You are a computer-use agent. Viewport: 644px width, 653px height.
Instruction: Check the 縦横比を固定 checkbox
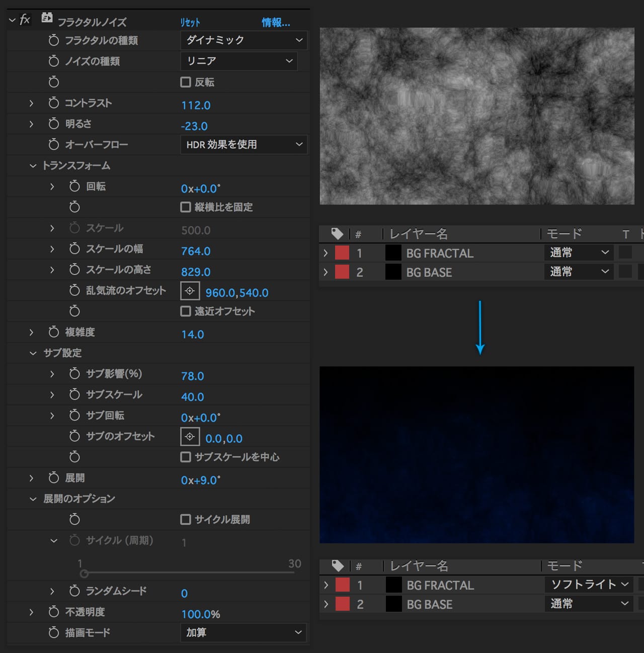(x=186, y=207)
